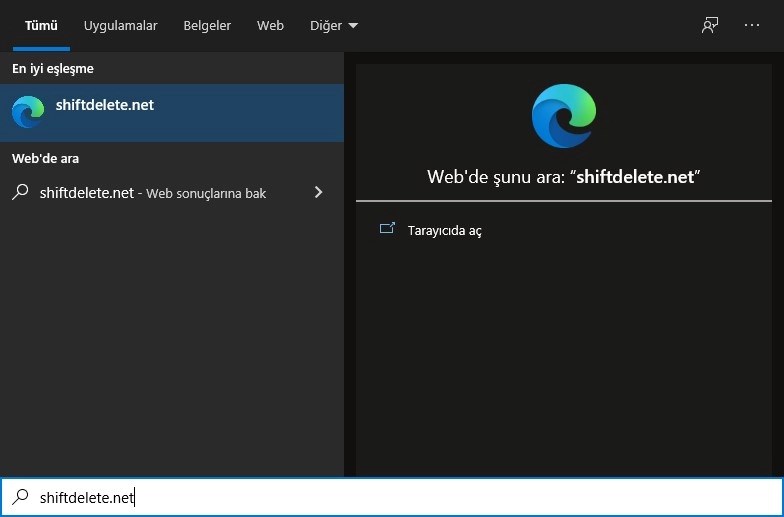Image resolution: width=784 pixels, height=517 pixels.
Task: Click 'Tarayıcıda aç' link
Action: pyautogui.click(x=444, y=230)
